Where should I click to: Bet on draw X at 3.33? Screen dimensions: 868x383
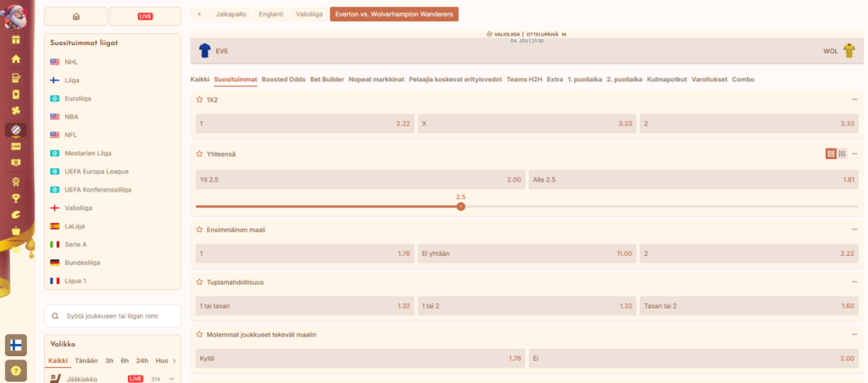click(527, 124)
